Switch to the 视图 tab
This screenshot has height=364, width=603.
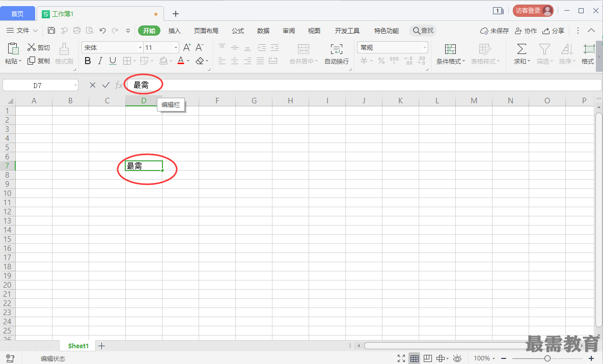click(x=314, y=31)
